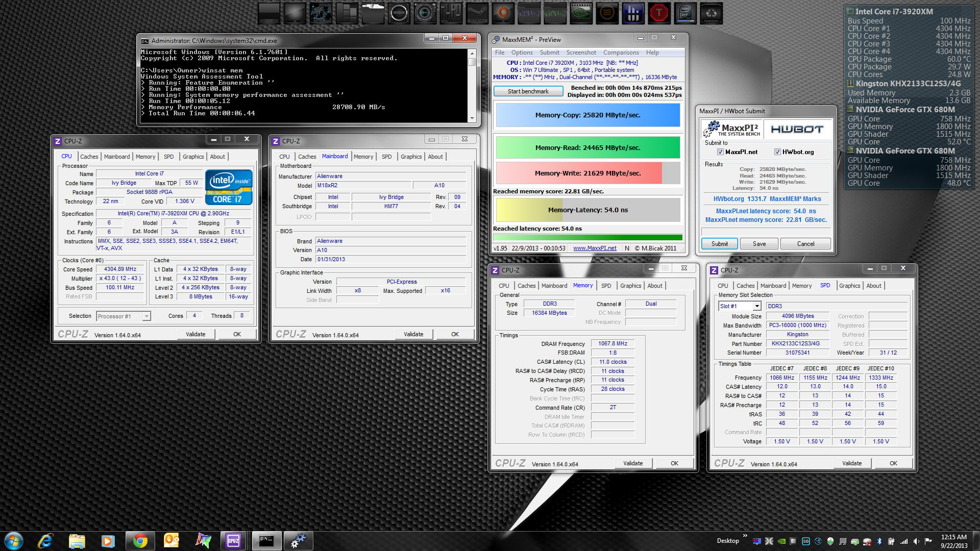Click Cancel in MaxxPI HWbot dialog
The width and height of the screenshot is (980, 551).
(x=805, y=244)
